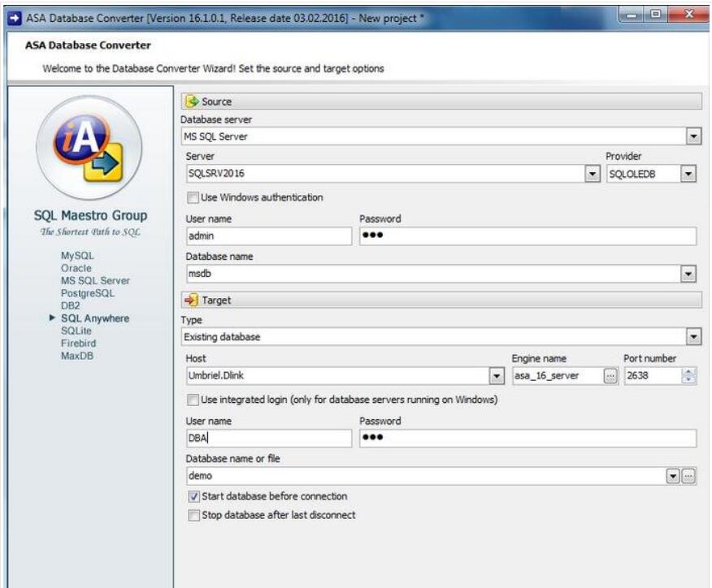712x588 pixels.
Task: Enable Stop database after last disconnect
Action: [x=193, y=515]
